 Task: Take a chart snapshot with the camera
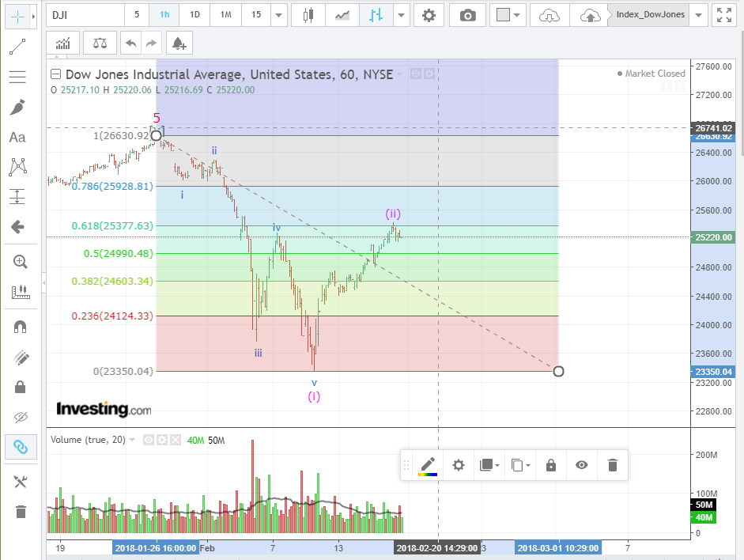click(467, 16)
